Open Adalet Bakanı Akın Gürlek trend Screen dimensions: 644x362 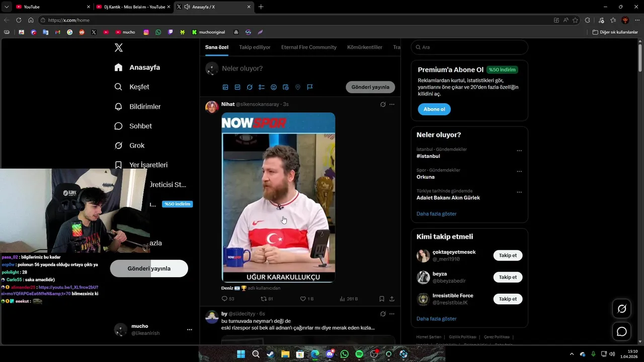pyautogui.click(x=448, y=198)
